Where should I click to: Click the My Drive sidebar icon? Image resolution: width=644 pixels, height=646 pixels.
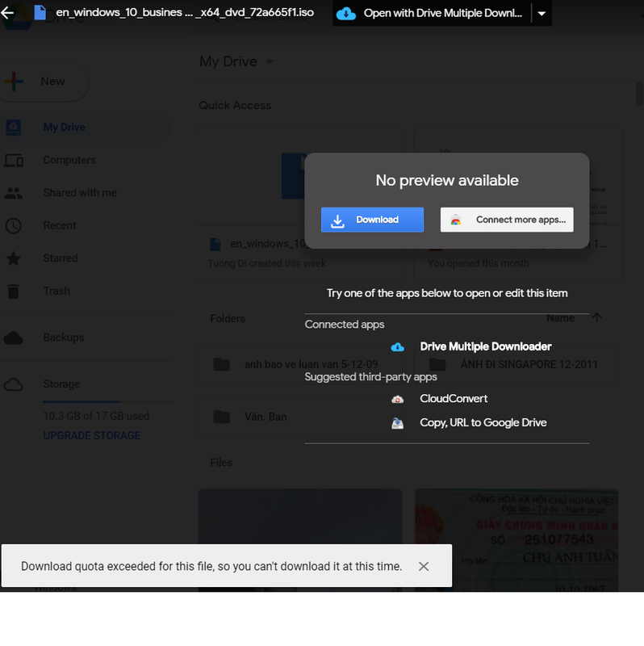(14, 128)
